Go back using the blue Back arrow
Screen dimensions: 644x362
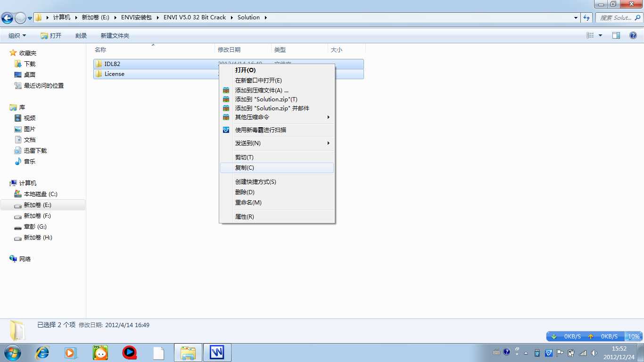coord(7,18)
